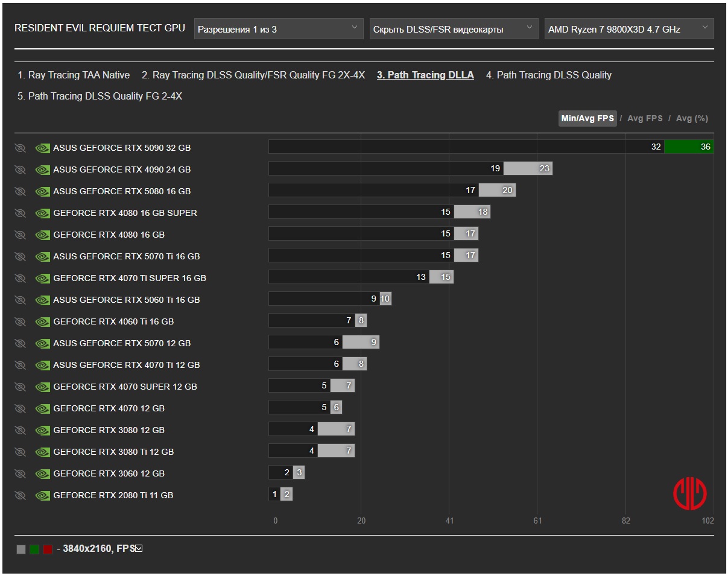Click the green 36 FPS bar for RTX 5090
The width and height of the screenshot is (728, 576).
pyautogui.click(x=689, y=147)
